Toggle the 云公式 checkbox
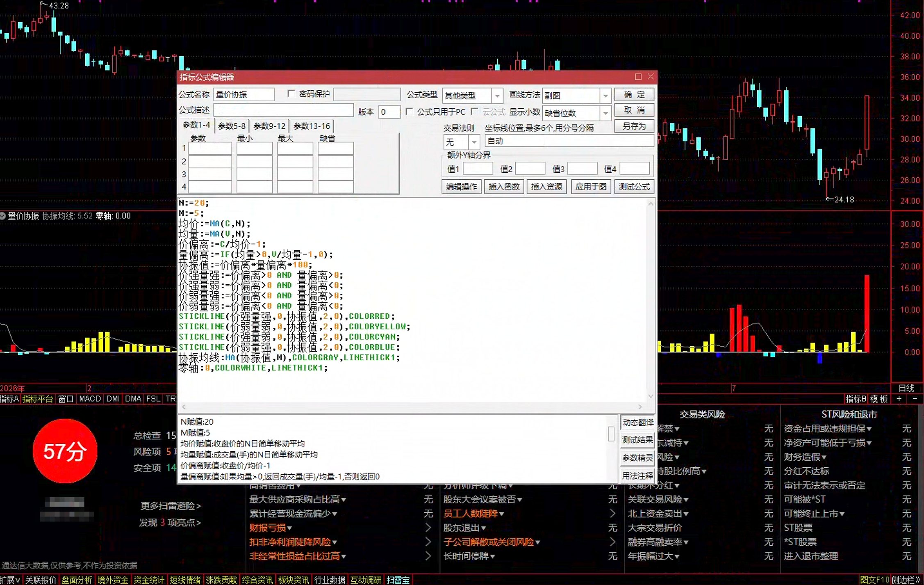Image resolution: width=924 pixels, height=585 pixels. pyautogui.click(x=475, y=112)
